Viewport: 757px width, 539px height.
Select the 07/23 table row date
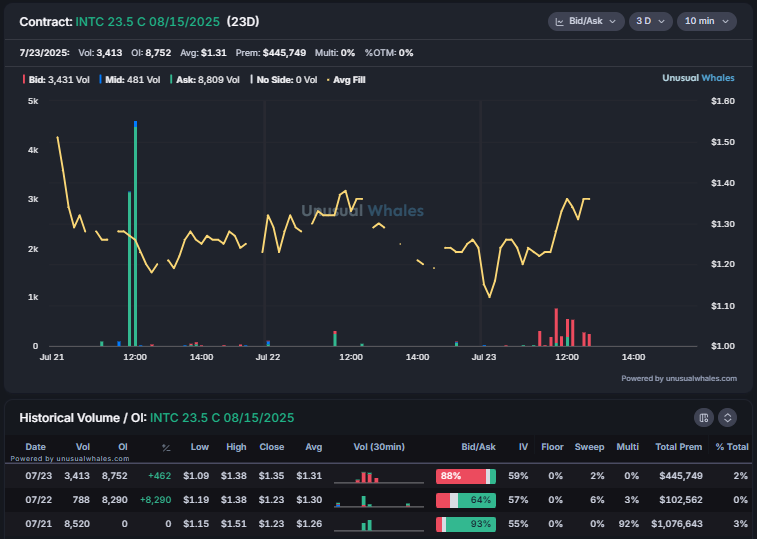coord(39,476)
